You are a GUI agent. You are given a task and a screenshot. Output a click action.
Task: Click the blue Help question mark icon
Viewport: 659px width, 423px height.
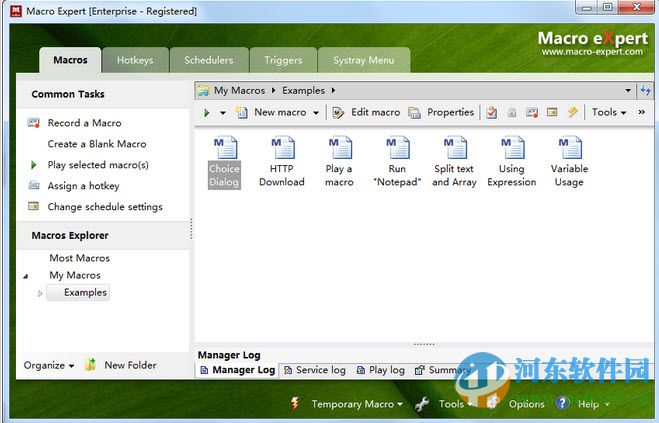[x=563, y=404]
